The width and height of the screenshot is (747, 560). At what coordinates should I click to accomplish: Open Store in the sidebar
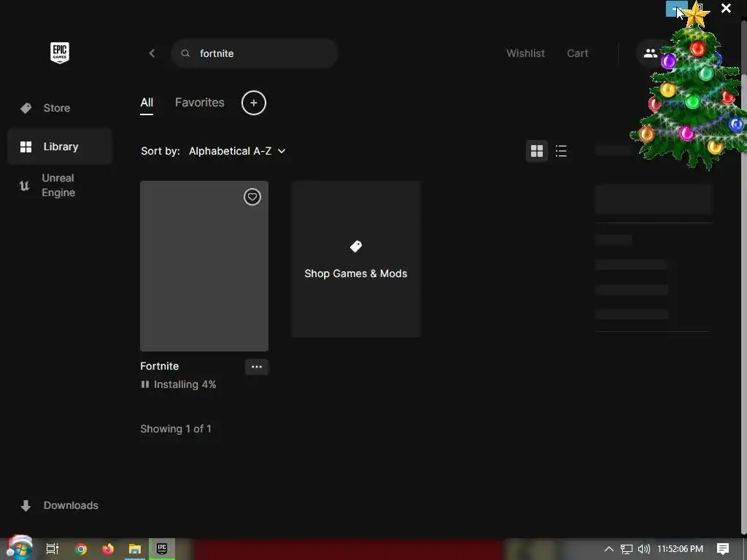coord(60,108)
